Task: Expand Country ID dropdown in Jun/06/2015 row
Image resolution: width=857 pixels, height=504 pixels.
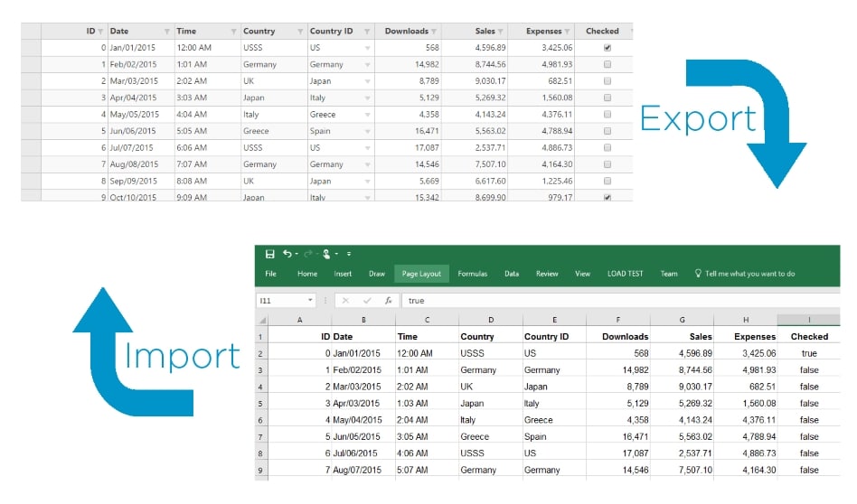Action: (x=367, y=132)
